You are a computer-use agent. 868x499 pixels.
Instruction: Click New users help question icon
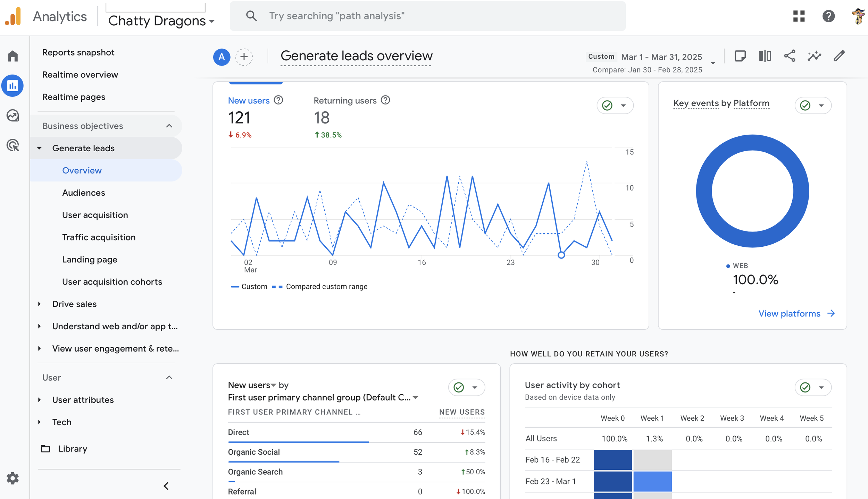point(278,100)
